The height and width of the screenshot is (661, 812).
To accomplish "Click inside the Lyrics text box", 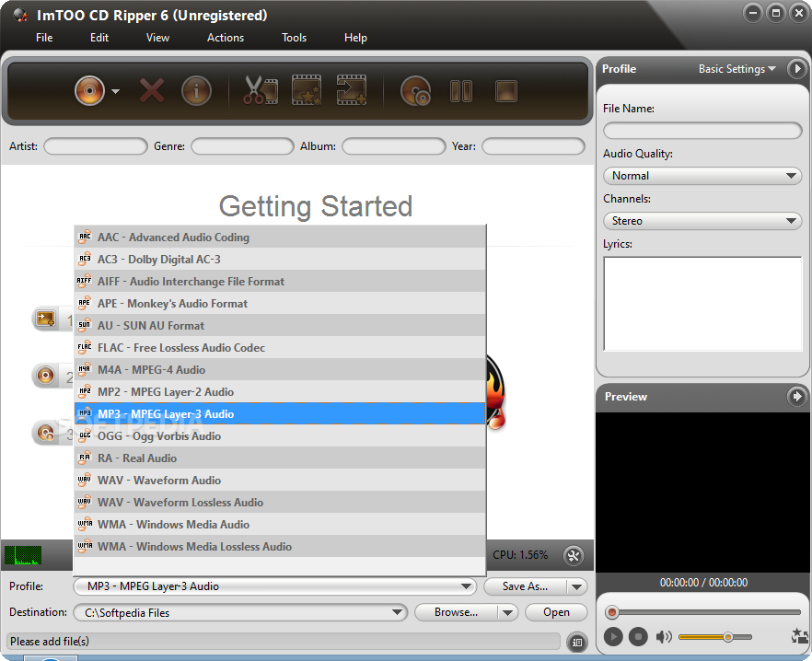I will coord(702,304).
